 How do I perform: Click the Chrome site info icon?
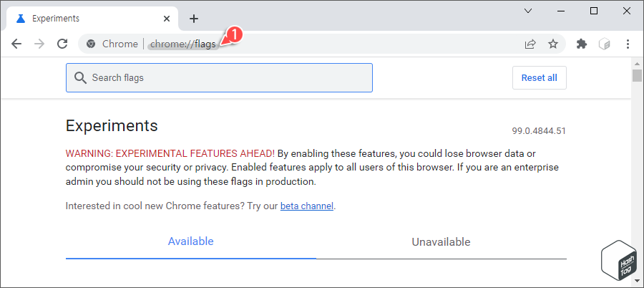click(x=91, y=44)
